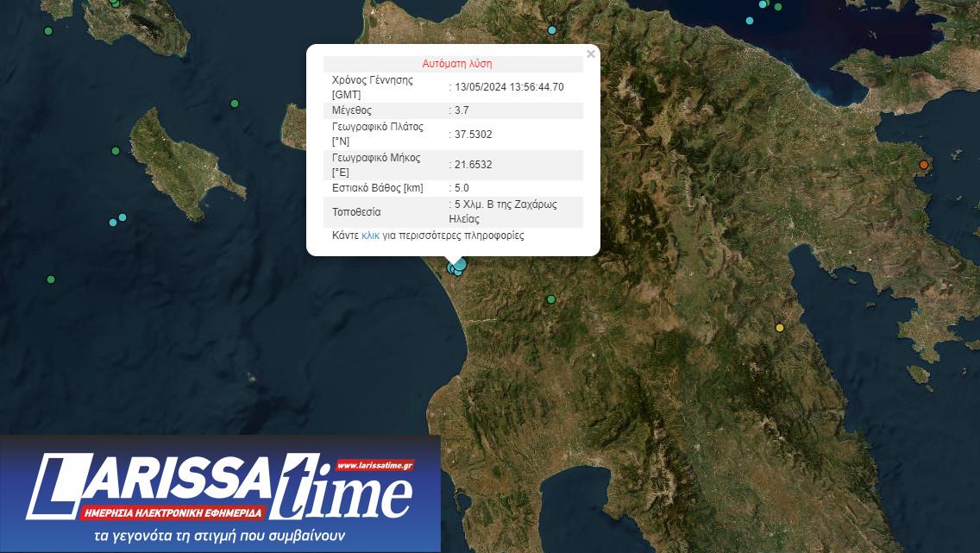Click the 'Αυτόματη λύση' red heading in popup
Image resolution: width=980 pixels, height=553 pixels.
tap(456, 64)
